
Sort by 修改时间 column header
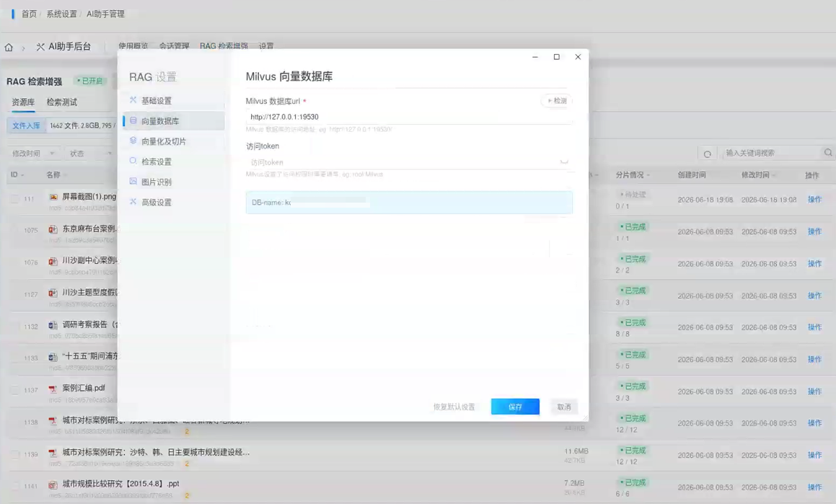click(x=759, y=174)
